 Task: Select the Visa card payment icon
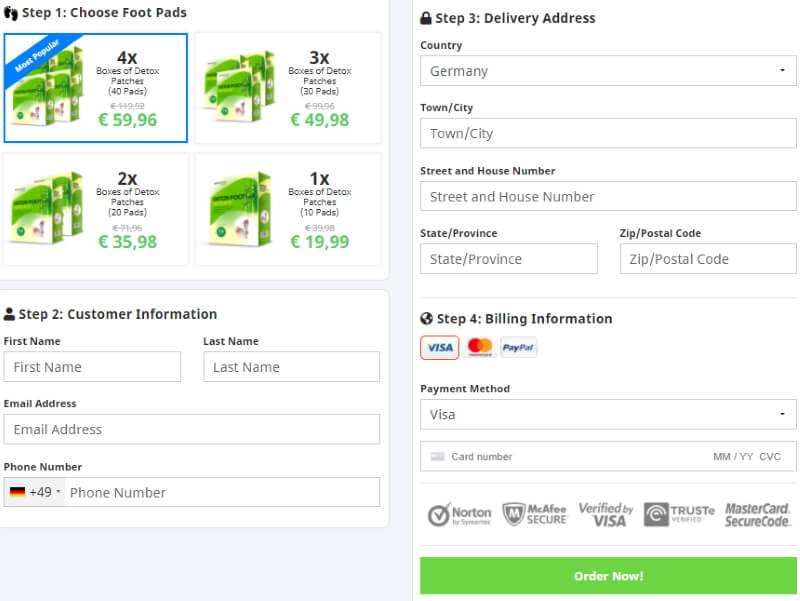(439, 347)
